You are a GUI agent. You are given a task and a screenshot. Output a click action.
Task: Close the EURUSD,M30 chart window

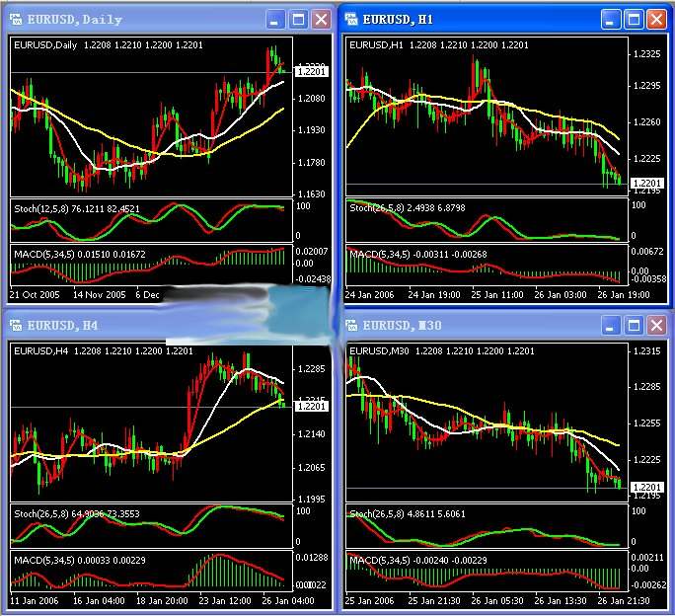click(656, 326)
